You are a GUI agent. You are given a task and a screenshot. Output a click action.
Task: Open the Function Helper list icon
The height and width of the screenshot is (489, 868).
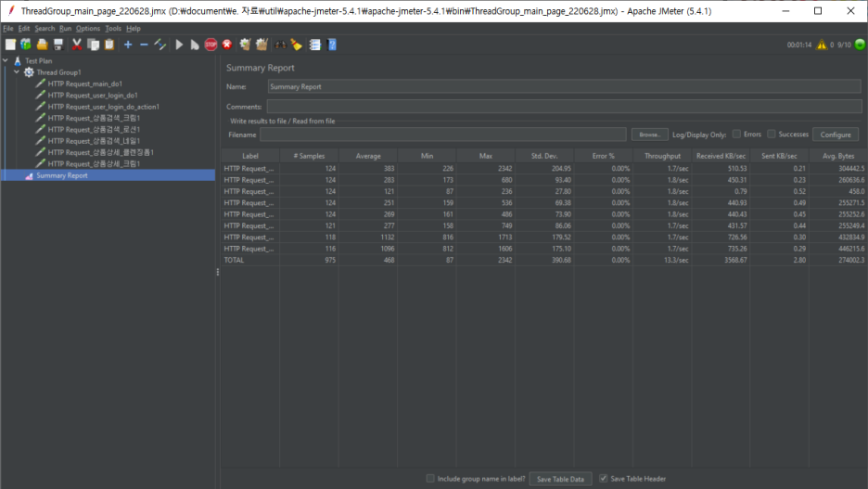[315, 45]
